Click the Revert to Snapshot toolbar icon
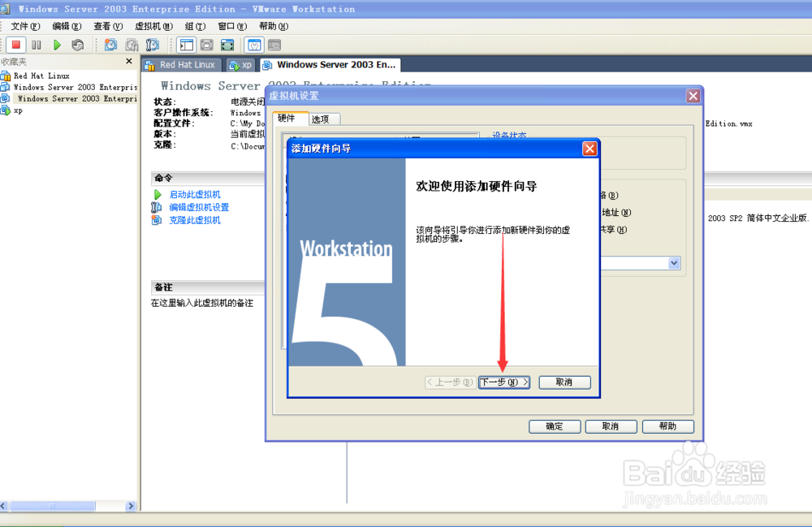 point(132,45)
